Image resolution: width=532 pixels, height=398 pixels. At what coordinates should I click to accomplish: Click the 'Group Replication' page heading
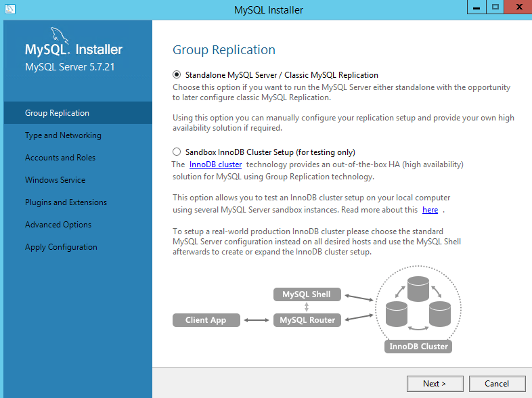point(224,50)
